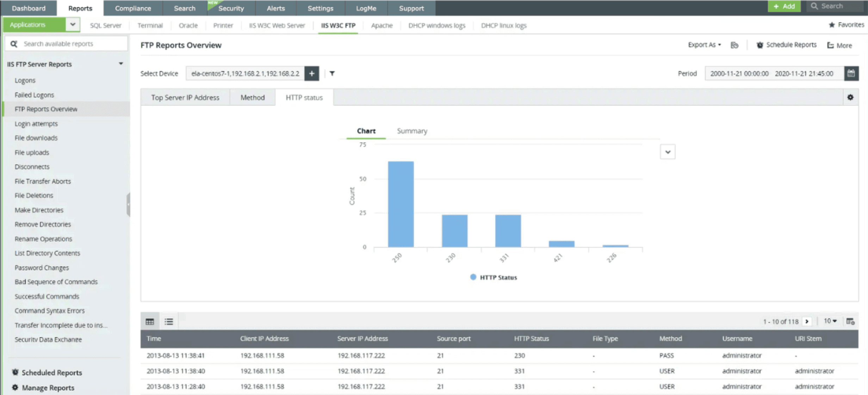Expand the Export As menu
This screenshot has width=868, height=395.
pyautogui.click(x=704, y=45)
